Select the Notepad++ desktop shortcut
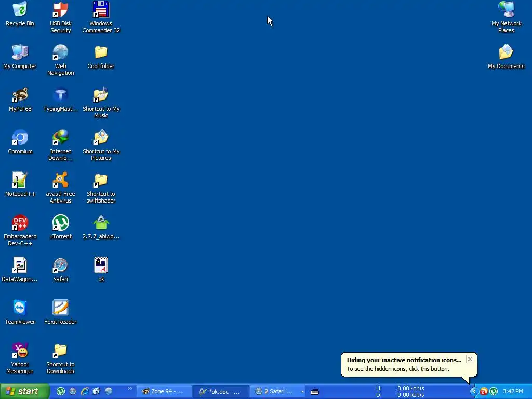Image resolution: width=532 pixels, height=399 pixels. [x=20, y=184]
